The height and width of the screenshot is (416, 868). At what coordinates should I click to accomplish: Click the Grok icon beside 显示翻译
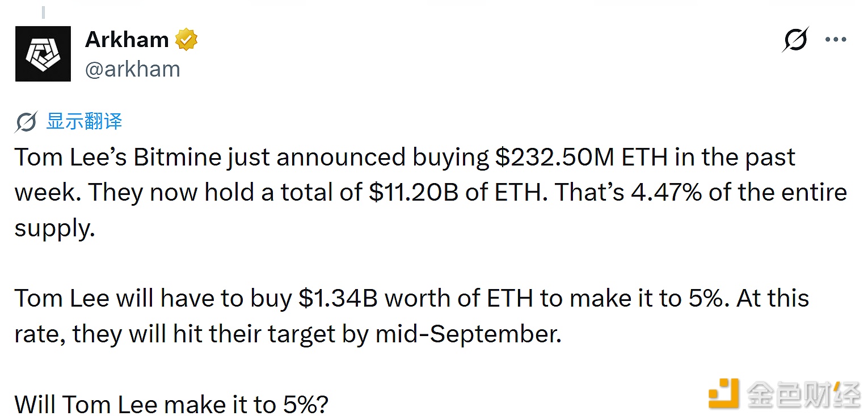[x=26, y=121]
